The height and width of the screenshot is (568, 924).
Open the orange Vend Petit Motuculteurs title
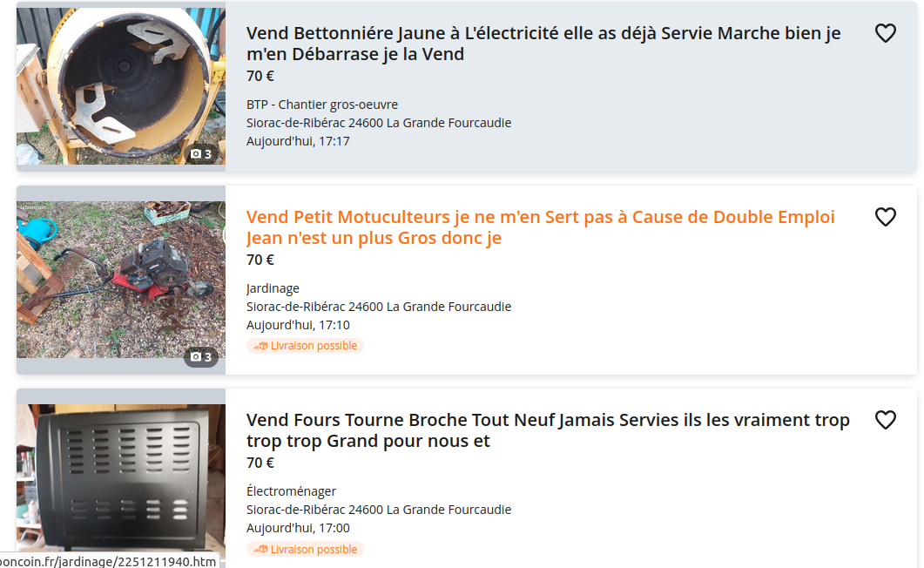point(540,227)
